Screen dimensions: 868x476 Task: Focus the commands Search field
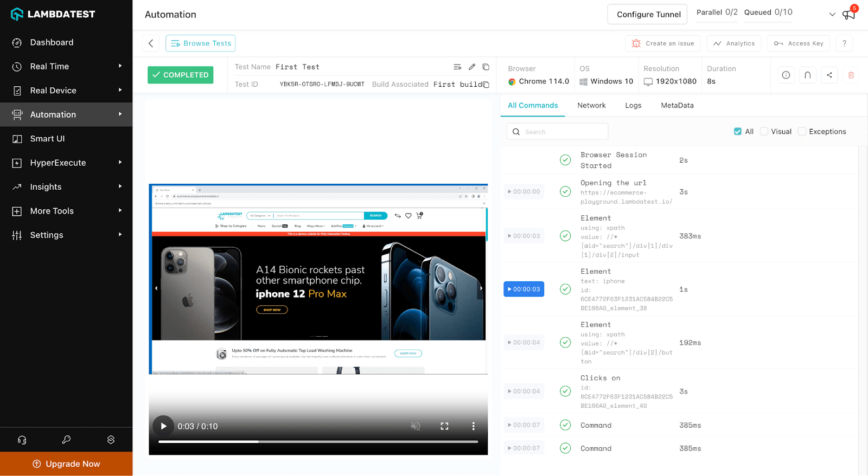click(x=558, y=132)
